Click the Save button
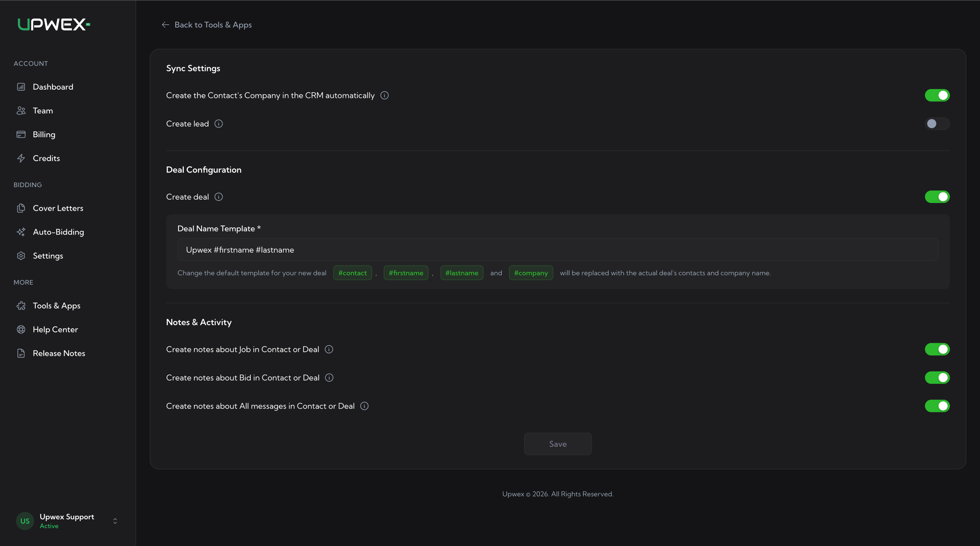This screenshot has width=980, height=546. (558, 444)
